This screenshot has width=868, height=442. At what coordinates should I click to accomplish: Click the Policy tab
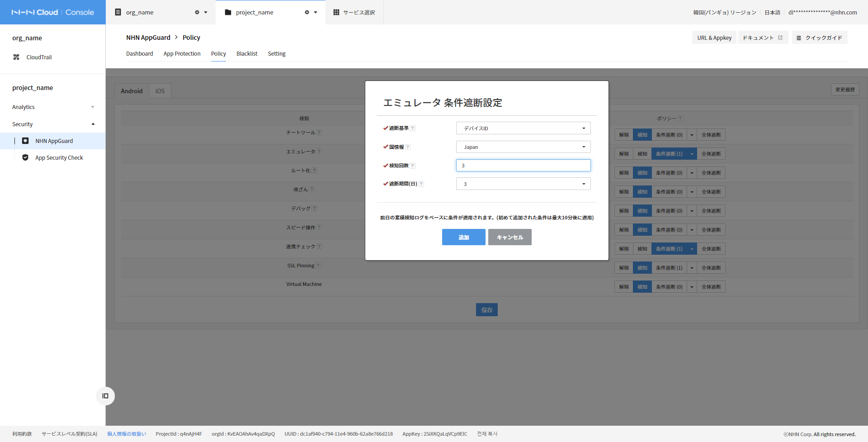pos(218,54)
